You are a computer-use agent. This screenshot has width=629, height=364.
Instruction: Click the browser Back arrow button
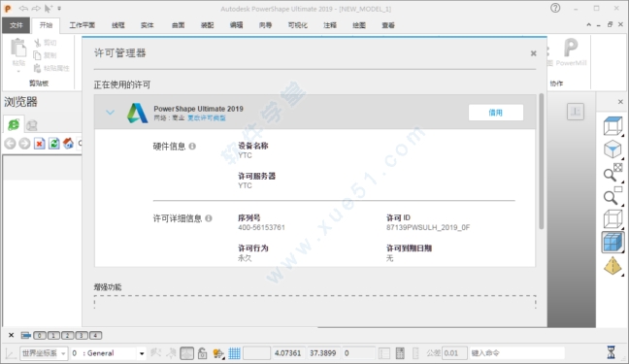tap(10, 144)
